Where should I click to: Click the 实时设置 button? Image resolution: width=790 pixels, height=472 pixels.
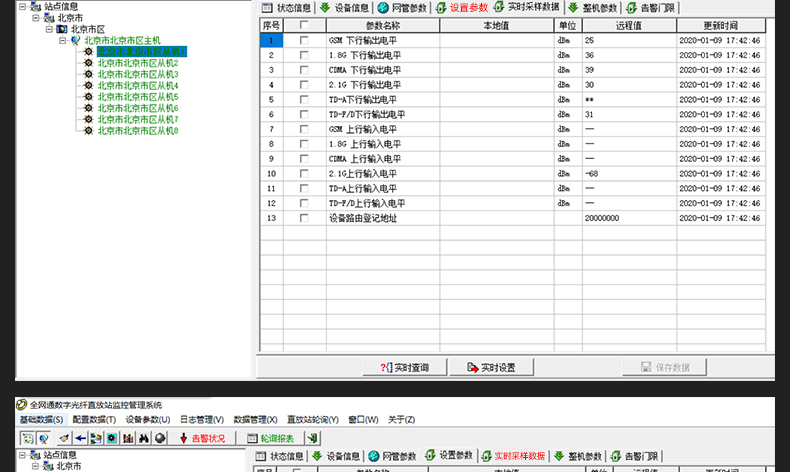tap(490, 367)
